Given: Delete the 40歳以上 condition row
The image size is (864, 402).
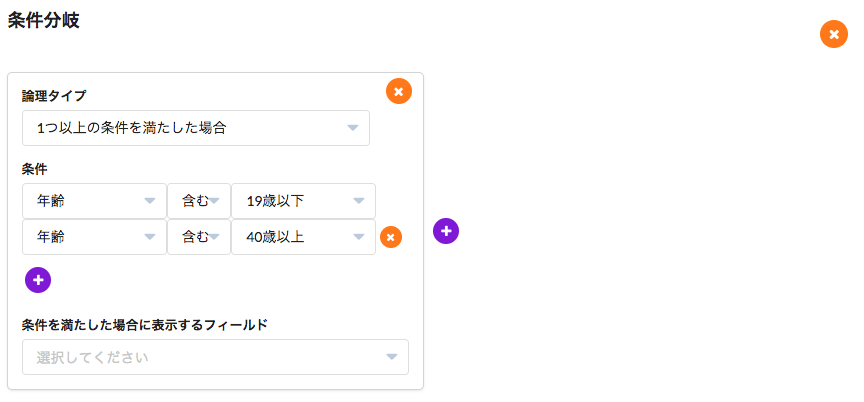Looking at the screenshot, I should [391, 237].
